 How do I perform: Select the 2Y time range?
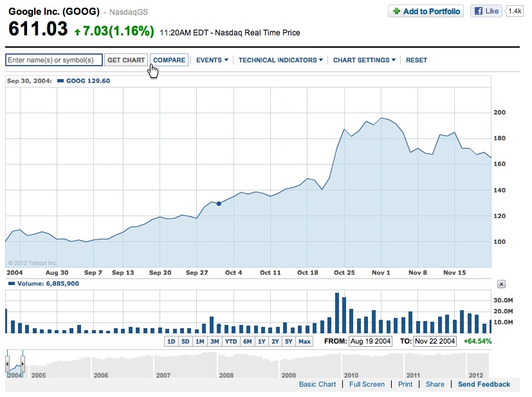(275, 342)
